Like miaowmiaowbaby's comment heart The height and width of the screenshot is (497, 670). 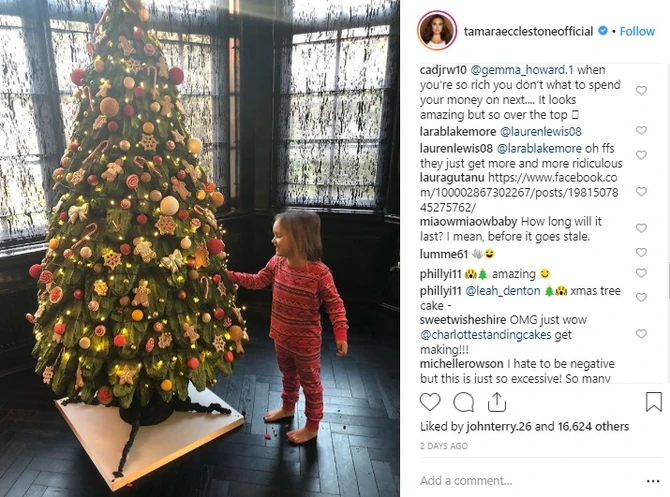(x=641, y=228)
